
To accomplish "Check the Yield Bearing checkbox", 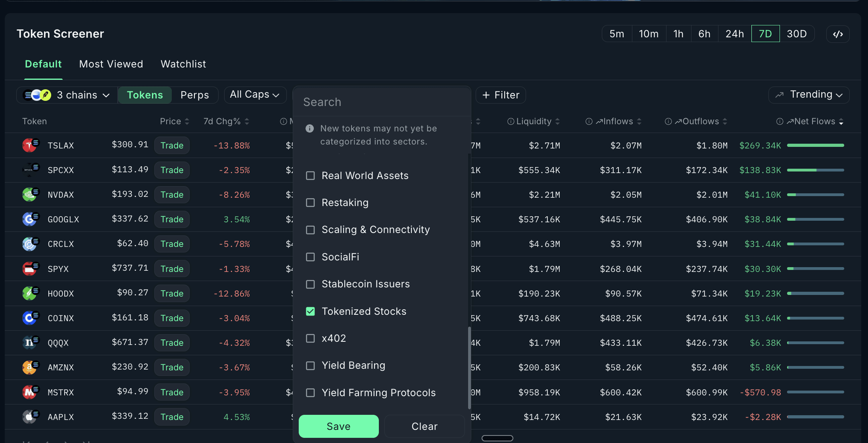I will tap(311, 366).
